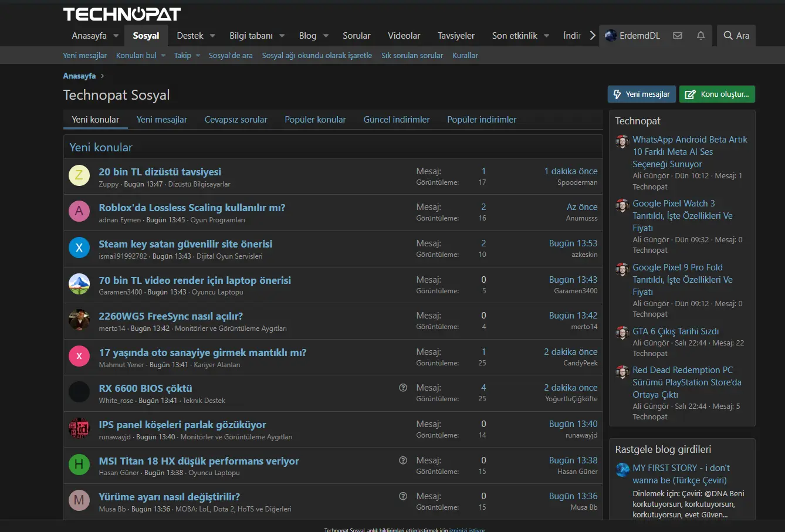The width and height of the screenshot is (785, 532).
Task: Click Sosyal'de ara link
Action: pyautogui.click(x=231, y=55)
